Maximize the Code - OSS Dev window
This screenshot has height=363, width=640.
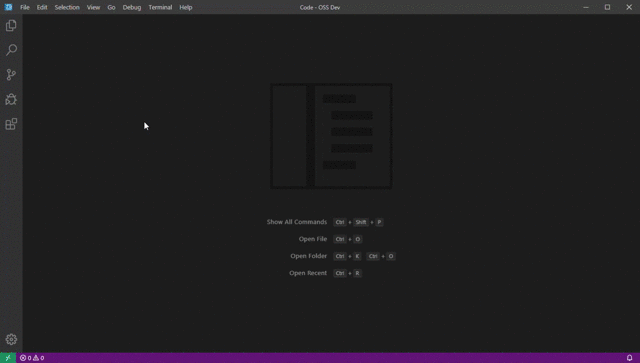pos(607,7)
